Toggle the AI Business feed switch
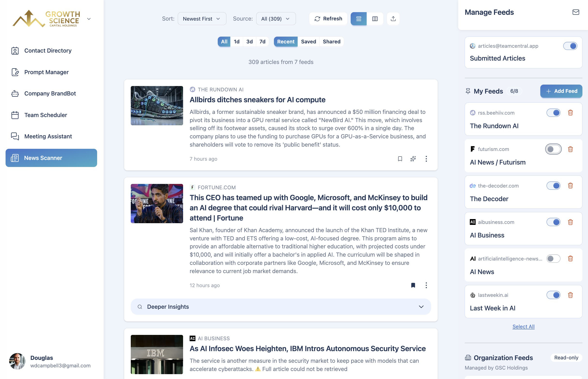Image resolution: width=588 pixels, height=379 pixels. (x=553, y=222)
